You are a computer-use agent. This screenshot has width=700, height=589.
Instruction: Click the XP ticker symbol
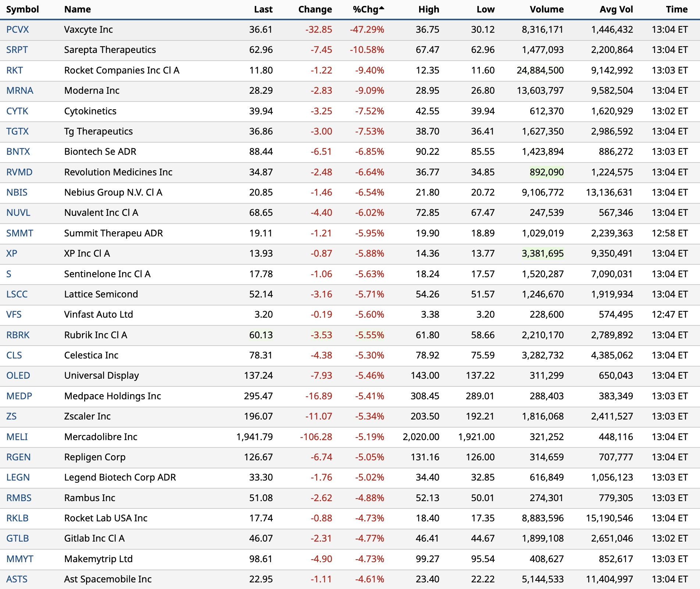12,253
